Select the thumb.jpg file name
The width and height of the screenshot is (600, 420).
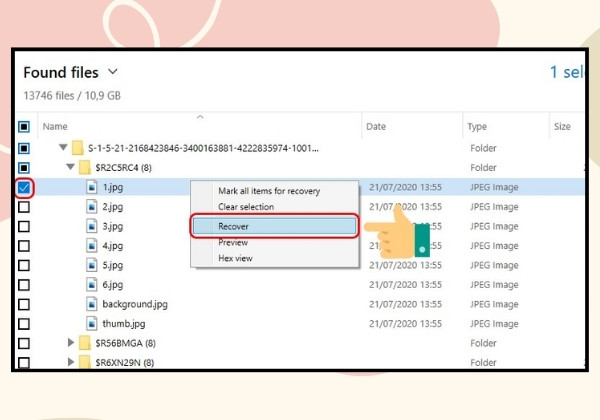coord(124,324)
